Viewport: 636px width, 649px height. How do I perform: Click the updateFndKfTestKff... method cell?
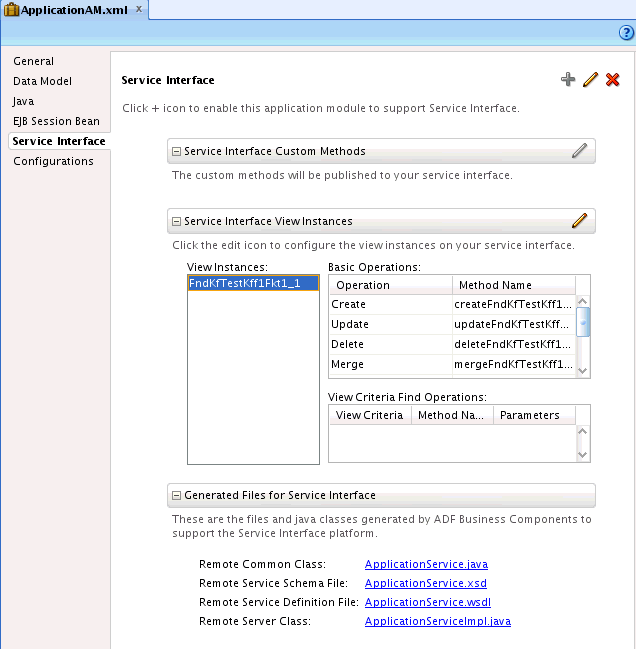pyautogui.click(x=514, y=324)
